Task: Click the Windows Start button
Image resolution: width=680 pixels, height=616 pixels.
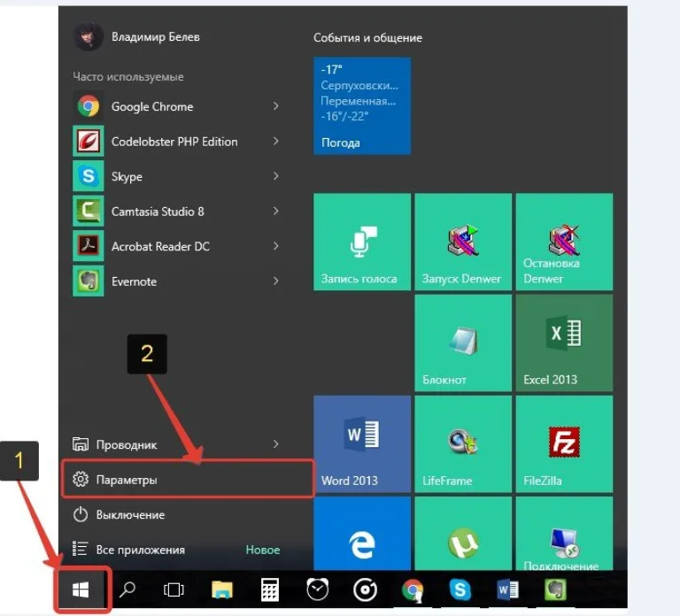Action: point(81,589)
